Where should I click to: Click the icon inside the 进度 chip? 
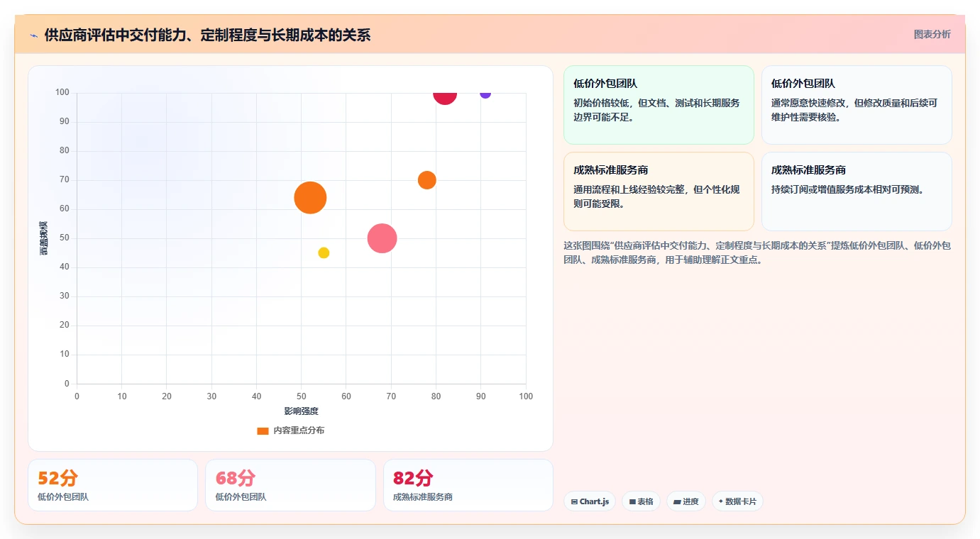point(677,501)
